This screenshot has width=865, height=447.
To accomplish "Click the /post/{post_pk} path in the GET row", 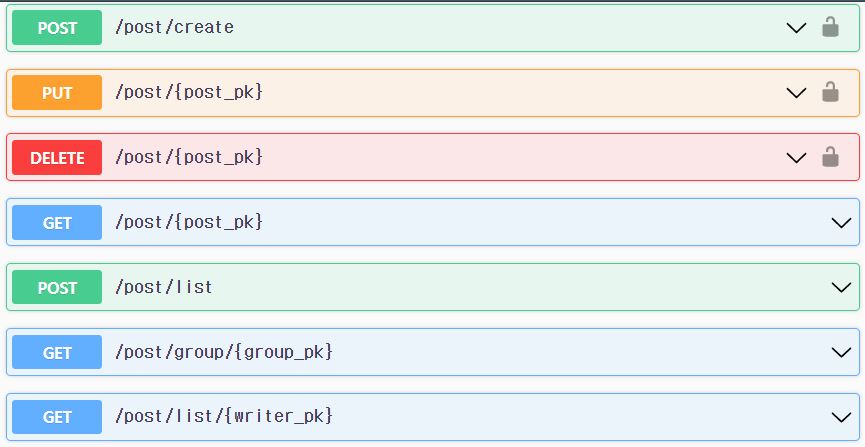I will point(189,222).
